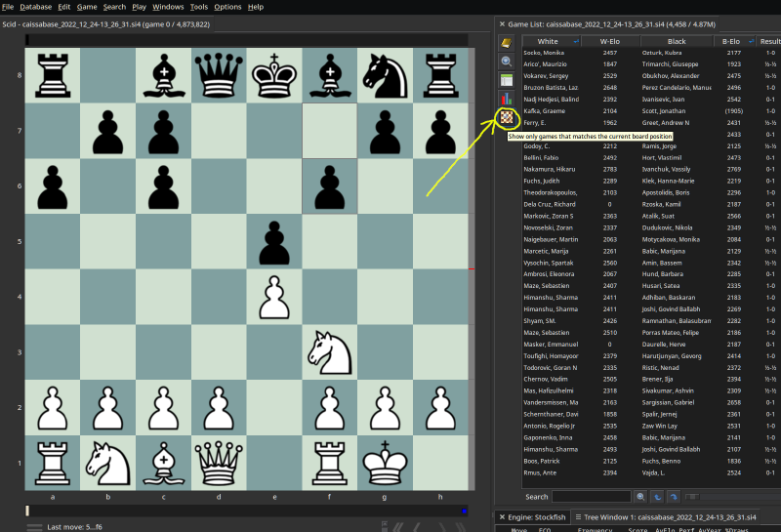The width and height of the screenshot is (781, 532).
Task: Click the board position filter icon
Action: click(x=507, y=117)
